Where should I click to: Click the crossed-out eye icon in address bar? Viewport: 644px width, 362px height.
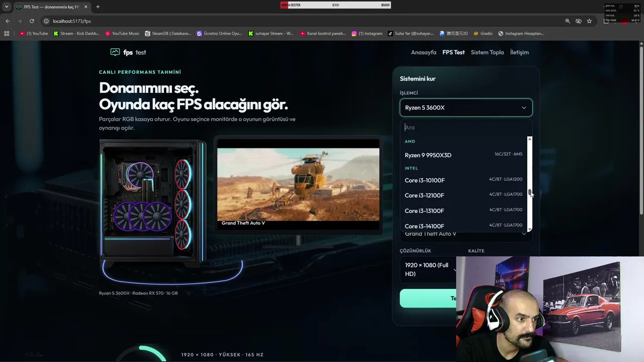pos(579,21)
